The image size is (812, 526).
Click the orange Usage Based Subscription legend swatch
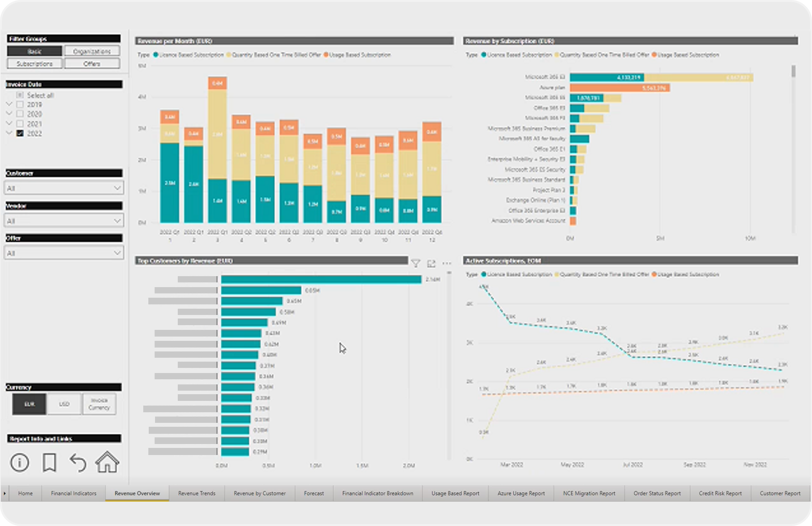(x=326, y=55)
